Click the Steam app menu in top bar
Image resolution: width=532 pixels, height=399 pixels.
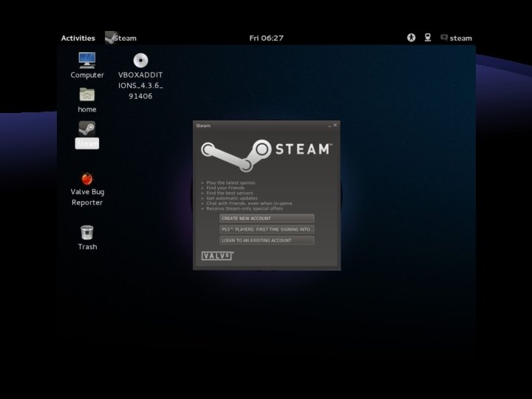pyautogui.click(x=120, y=38)
